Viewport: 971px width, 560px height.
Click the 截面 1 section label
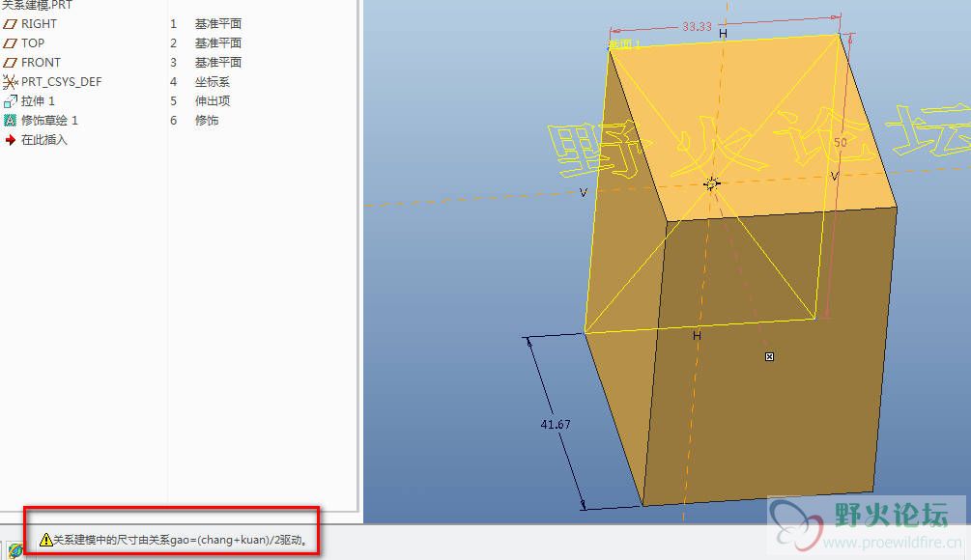tap(624, 44)
